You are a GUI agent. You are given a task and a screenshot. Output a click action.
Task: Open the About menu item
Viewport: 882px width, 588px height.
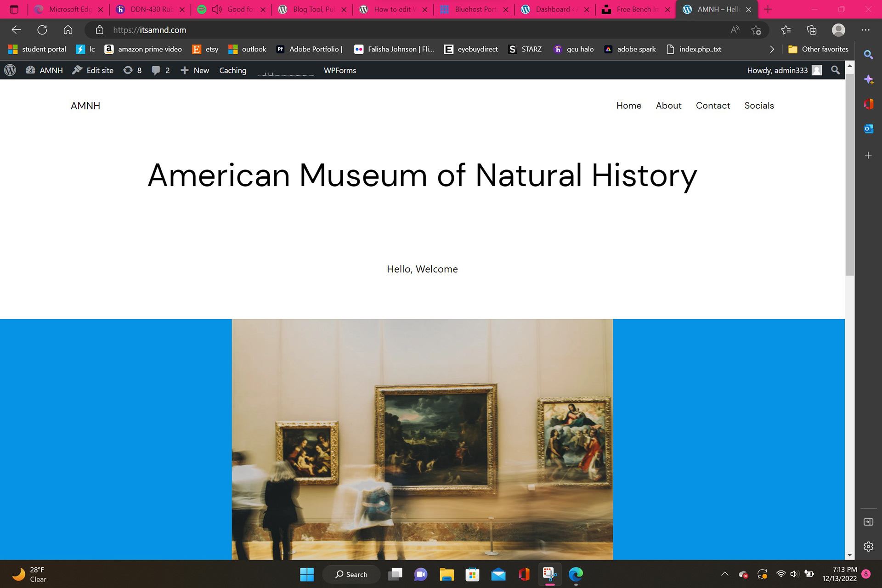(x=668, y=106)
